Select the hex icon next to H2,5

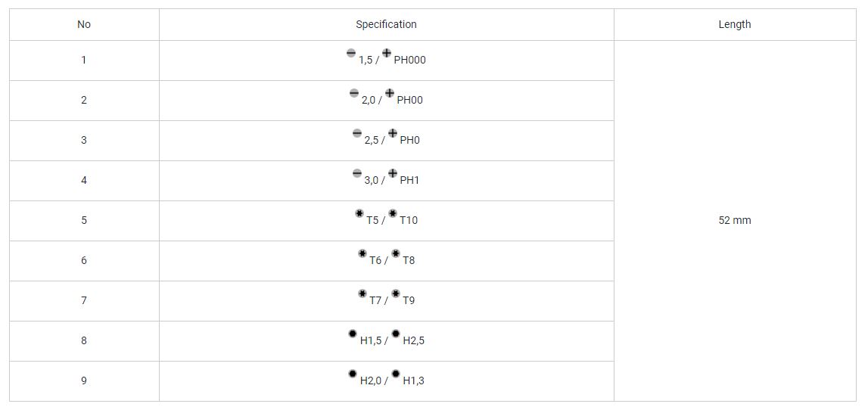pyautogui.click(x=395, y=334)
